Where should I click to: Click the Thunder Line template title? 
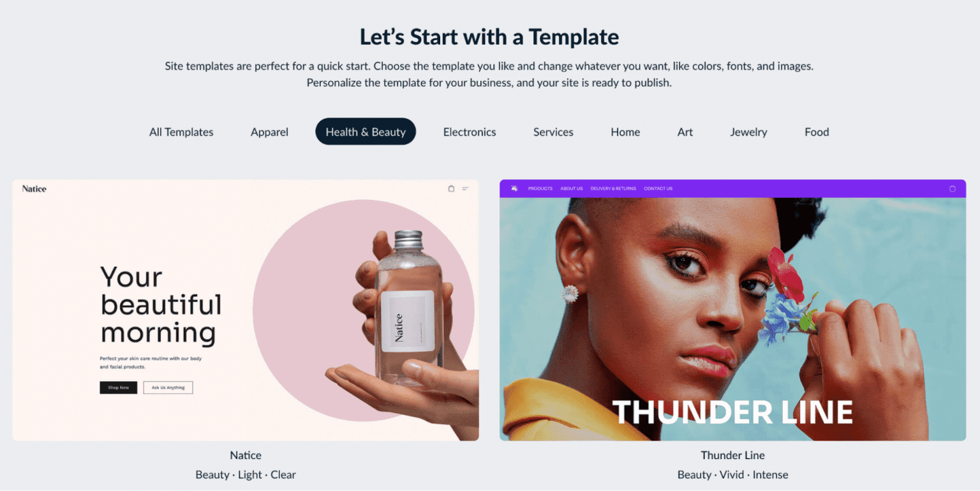(x=732, y=455)
